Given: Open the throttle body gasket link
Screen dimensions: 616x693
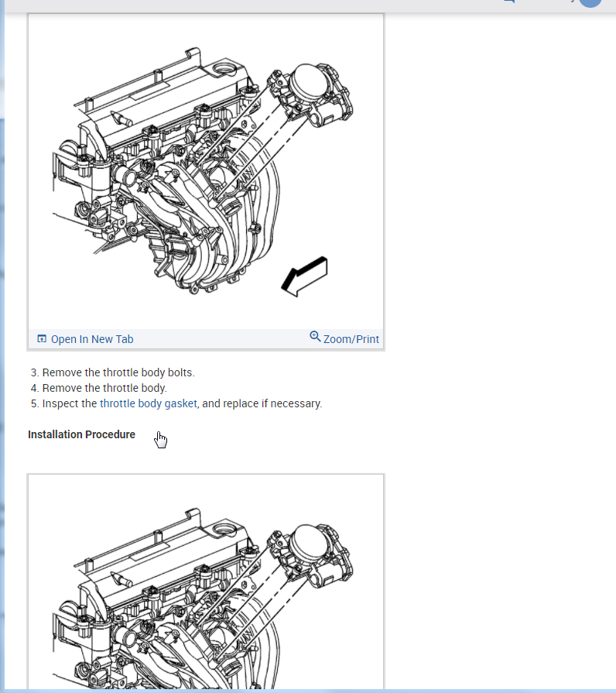Looking at the screenshot, I should 149,403.
